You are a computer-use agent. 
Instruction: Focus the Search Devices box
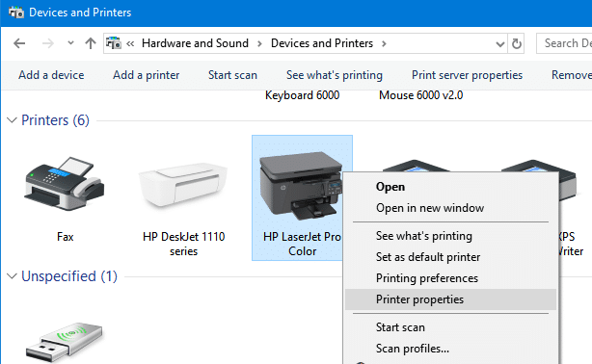(x=564, y=43)
